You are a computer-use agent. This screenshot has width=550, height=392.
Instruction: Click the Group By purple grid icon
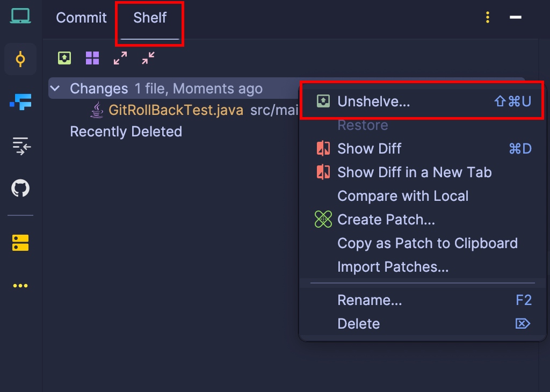click(x=92, y=58)
